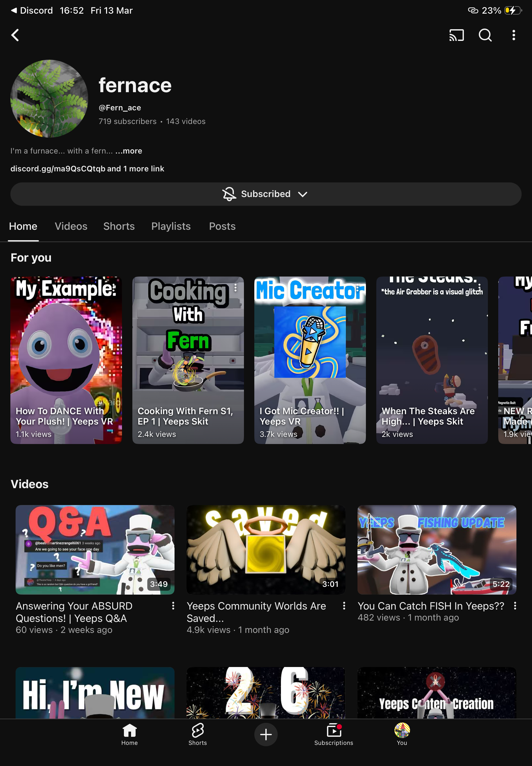Screen dimensions: 532x766
Task: Tap the plus Create button
Action: pos(266,734)
